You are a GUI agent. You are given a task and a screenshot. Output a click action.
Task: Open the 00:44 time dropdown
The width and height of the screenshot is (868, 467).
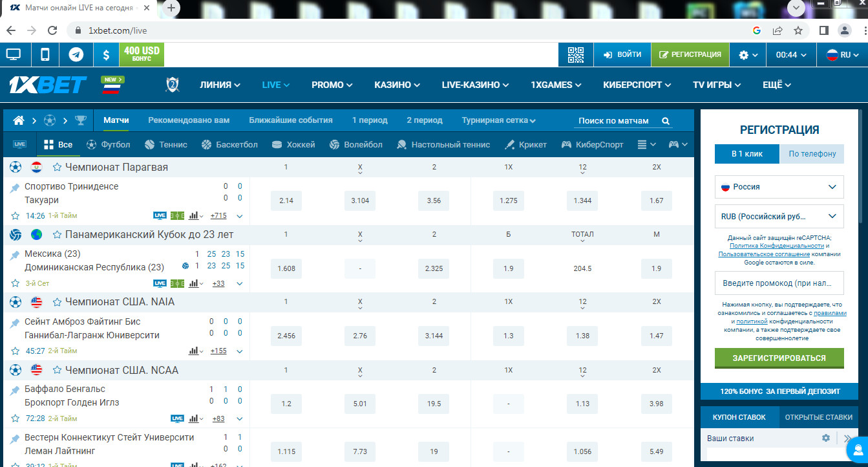(x=792, y=55)
